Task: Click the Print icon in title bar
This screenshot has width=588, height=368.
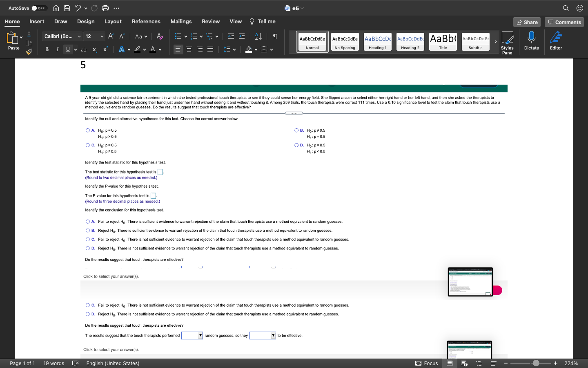Action: (x=105, y=8)
